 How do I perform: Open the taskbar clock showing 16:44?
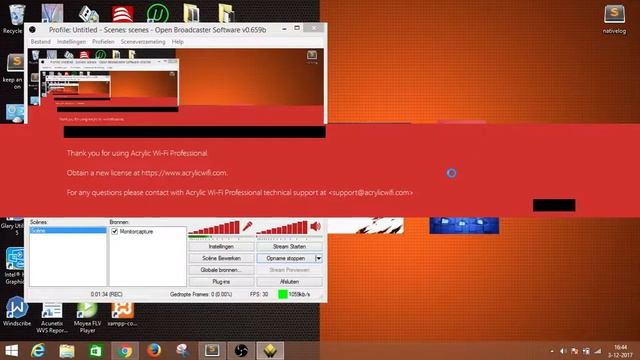[620, 351]
